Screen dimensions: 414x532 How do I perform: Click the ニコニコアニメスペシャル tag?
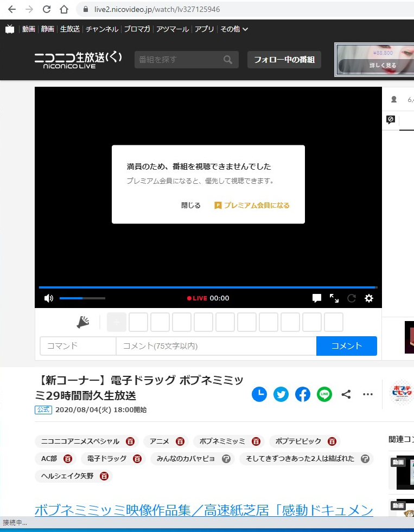[x=80, y=441]
